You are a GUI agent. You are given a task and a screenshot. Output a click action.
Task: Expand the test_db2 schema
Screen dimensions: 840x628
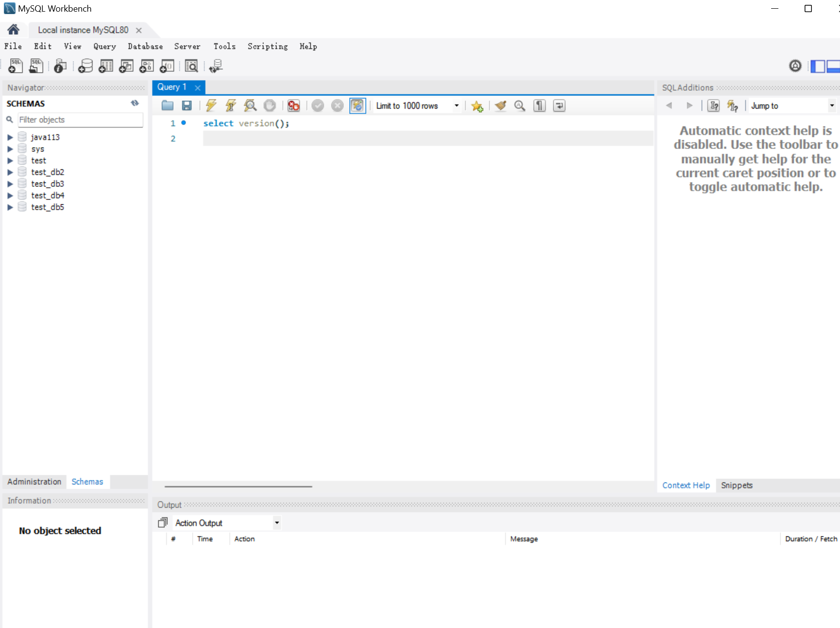coord(10,172)
